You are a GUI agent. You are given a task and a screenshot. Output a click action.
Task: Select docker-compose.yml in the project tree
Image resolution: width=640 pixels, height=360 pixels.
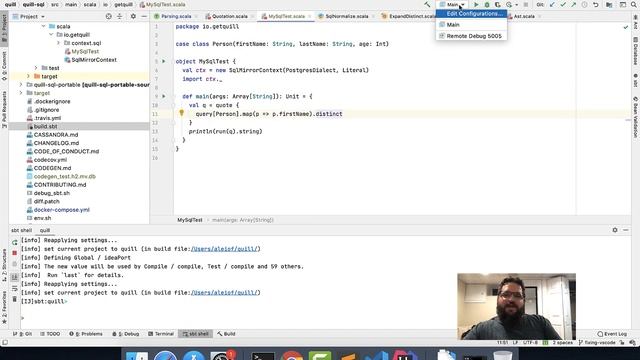(62, 210)
